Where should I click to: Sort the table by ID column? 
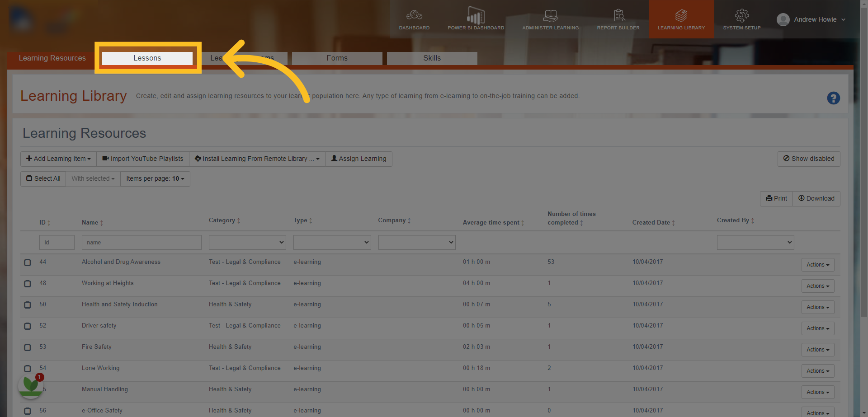click(45, 222)
